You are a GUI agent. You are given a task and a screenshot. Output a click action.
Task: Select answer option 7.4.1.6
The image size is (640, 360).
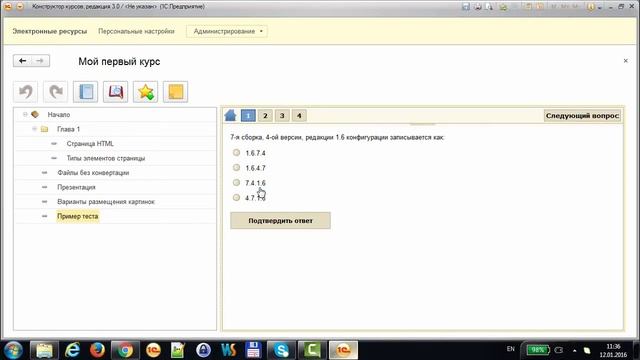click(x=236, y=182)
